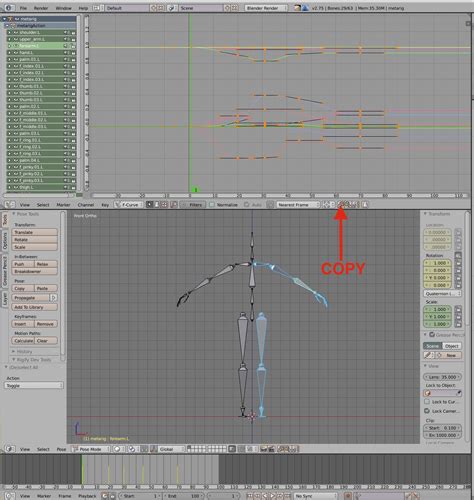Click the scene browse icon beside Scene field
The height and width of the screenshot is (500, 474).
[x=172, y=8]
